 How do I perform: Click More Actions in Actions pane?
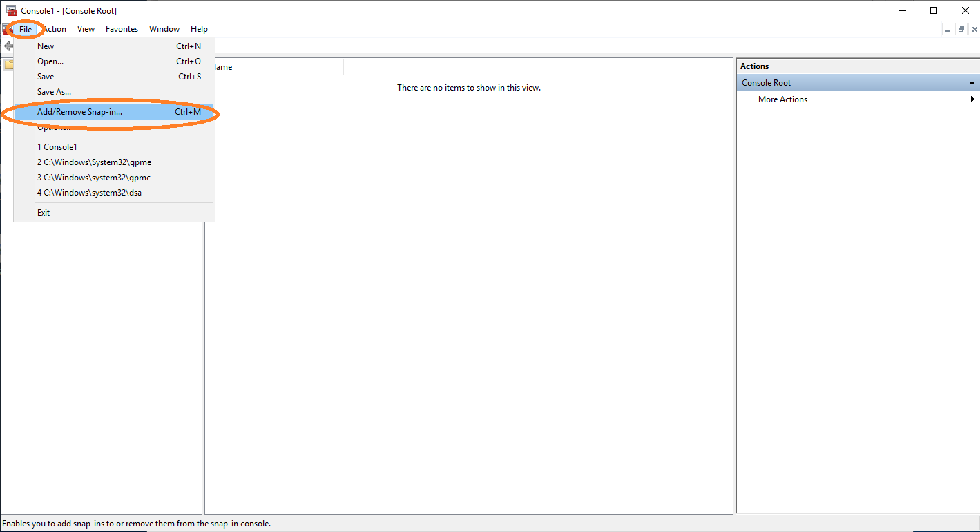(x=782, y=99)
